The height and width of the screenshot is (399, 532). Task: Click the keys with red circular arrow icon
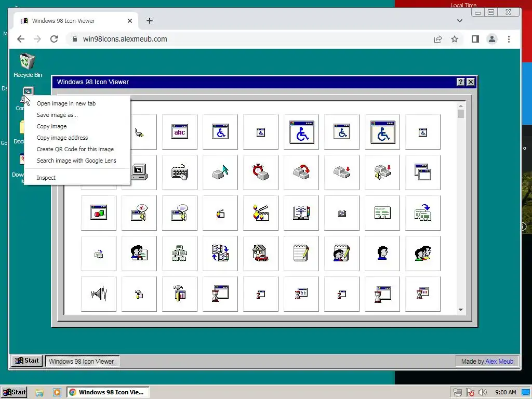[x=301, y=172]
